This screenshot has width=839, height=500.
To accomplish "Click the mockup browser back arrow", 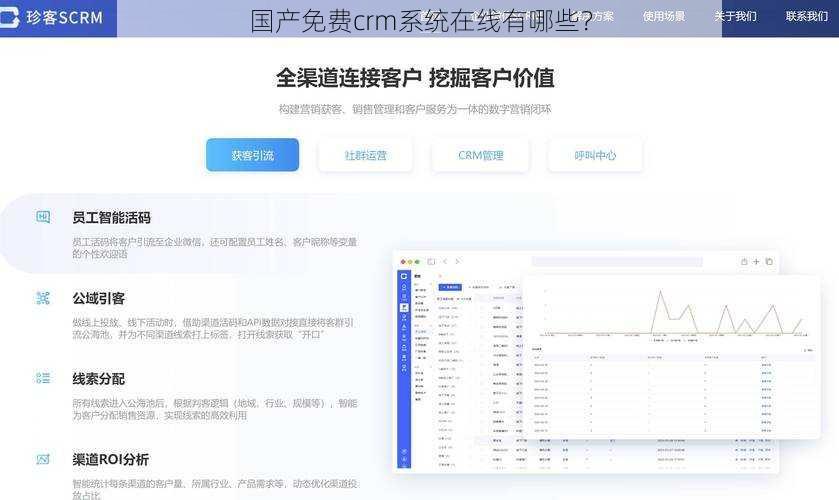I will tap(445, 261).
